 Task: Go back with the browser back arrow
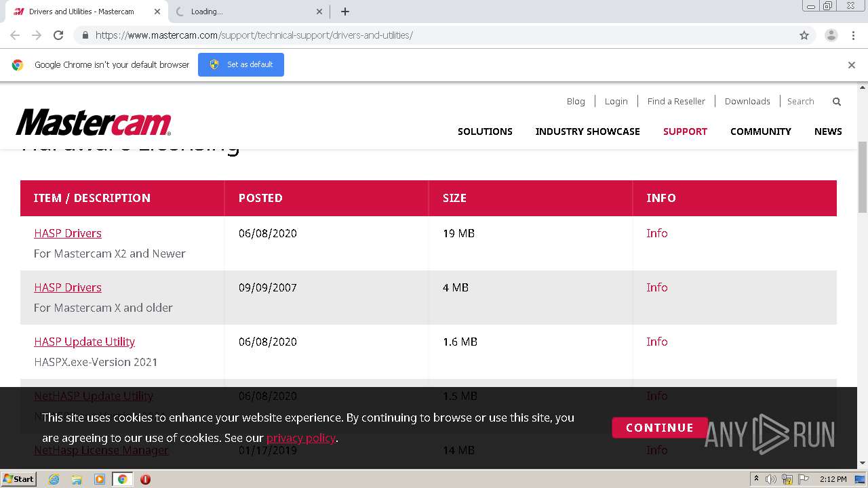click(x=15, y=35)
